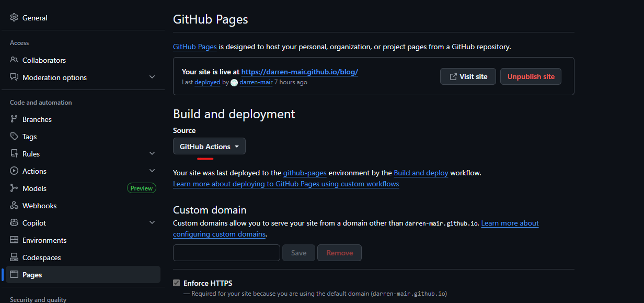Click the Rules icon in sidebar
644x303 pixels.
[14, 154]
